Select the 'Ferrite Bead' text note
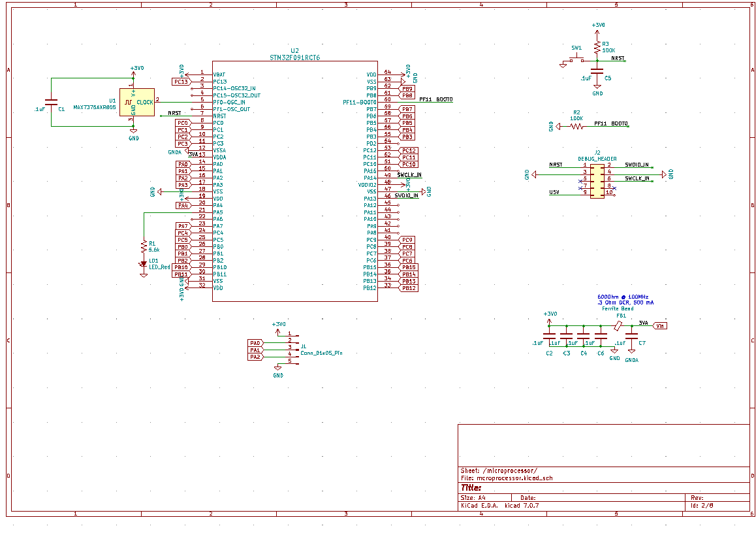The image size is (756, 541). pos(618,308)
